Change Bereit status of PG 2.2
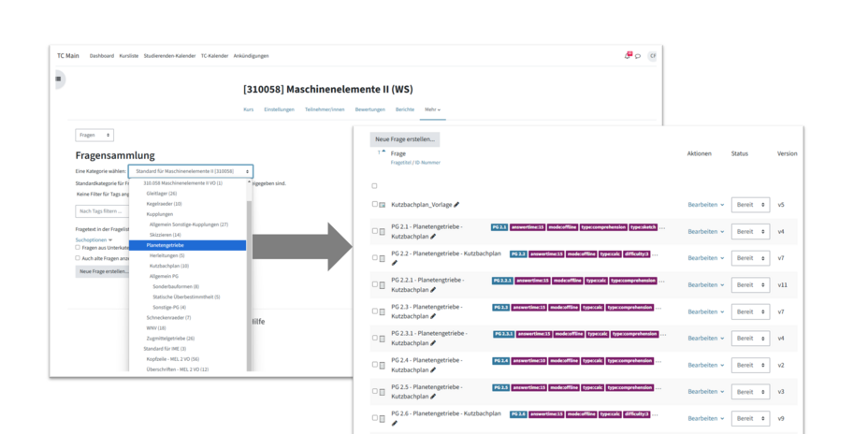The image size is (868, 434). [x=750, y=258]
